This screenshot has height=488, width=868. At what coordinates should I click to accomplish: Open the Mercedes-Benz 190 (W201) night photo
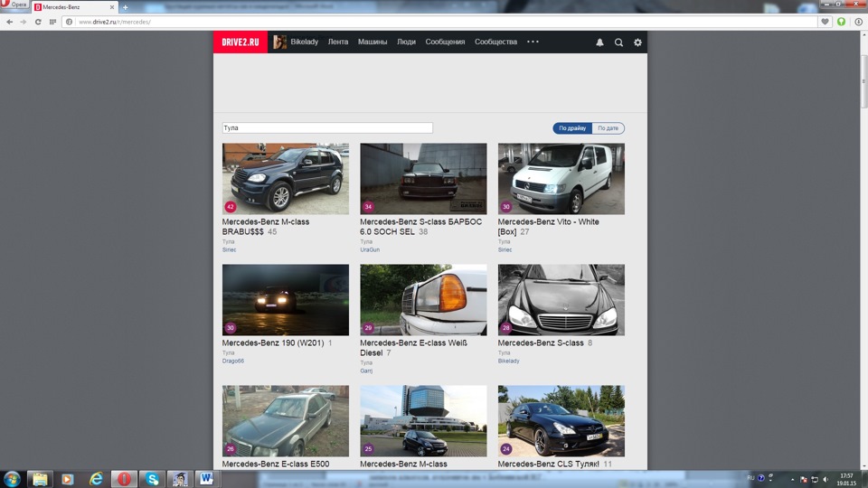click(286, 300)
